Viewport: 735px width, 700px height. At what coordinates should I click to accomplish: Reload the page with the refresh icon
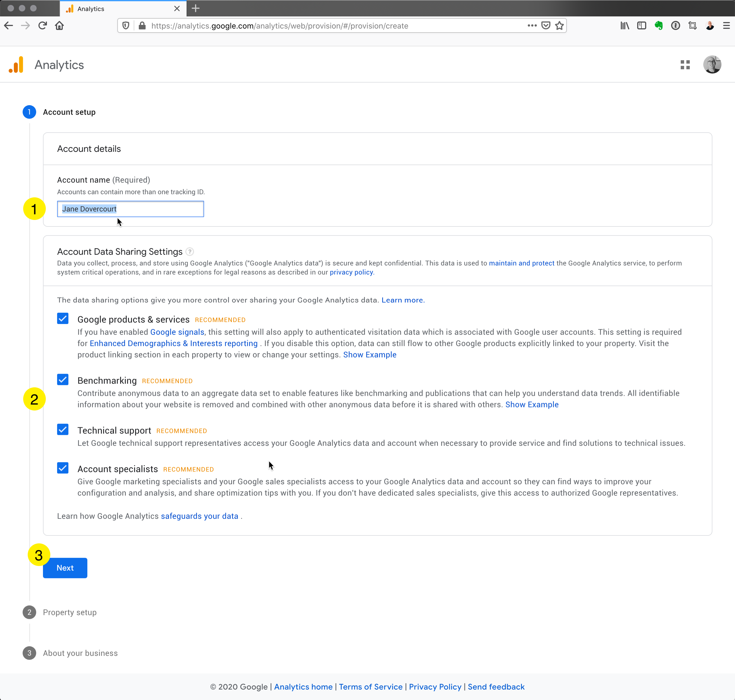(x=42, y=26)
